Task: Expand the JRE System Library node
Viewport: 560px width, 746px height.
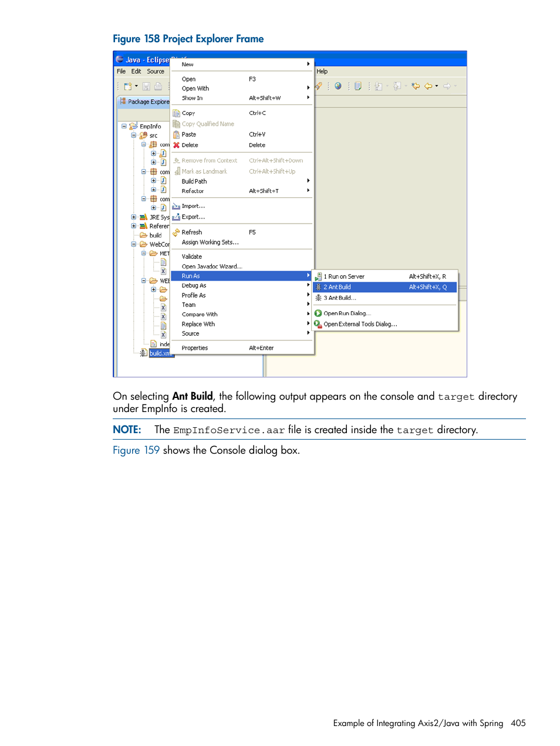Action: (134, 217)
